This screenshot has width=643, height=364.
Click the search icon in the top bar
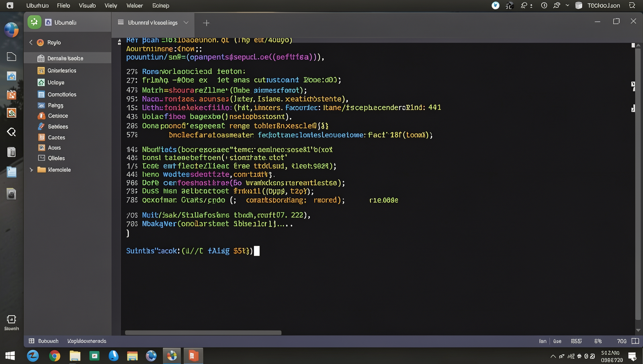tap(524, 5)
